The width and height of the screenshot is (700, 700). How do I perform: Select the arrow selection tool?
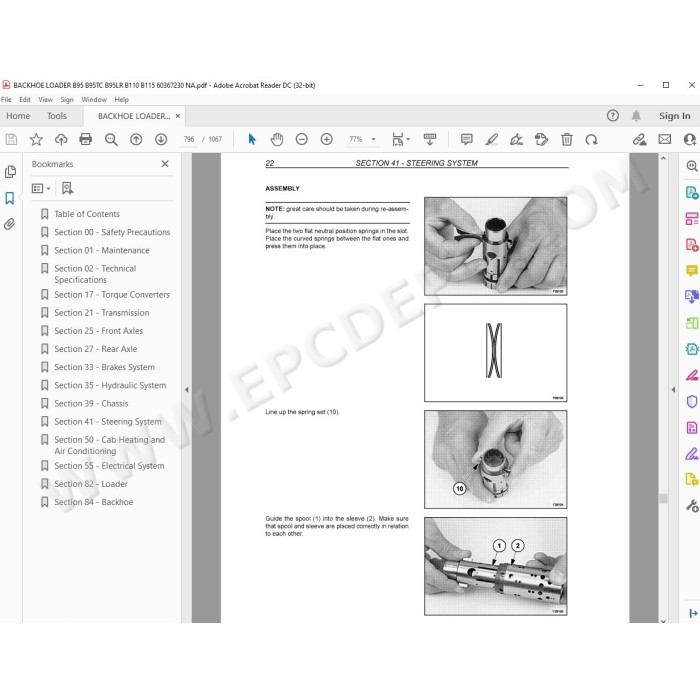252,140
